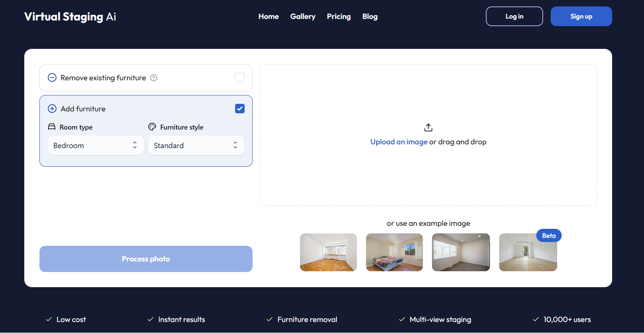Select the example image with a bed
The width and height of the screenshot is (644, 333).
(394, 252)
